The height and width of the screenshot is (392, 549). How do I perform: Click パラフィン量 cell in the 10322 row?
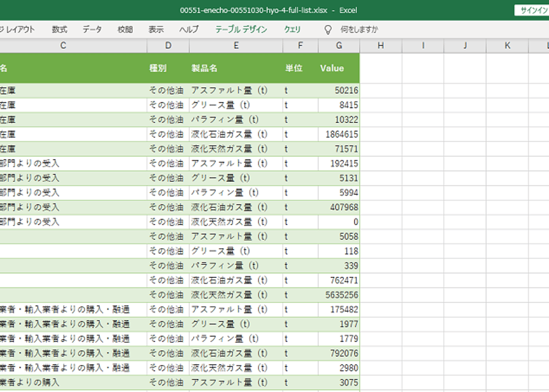pos(236,120)
